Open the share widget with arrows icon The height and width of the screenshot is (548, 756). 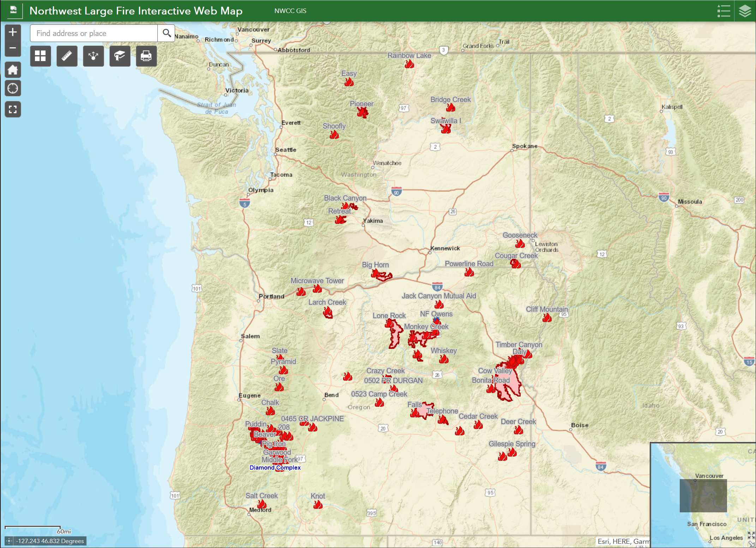pos(93,56)
